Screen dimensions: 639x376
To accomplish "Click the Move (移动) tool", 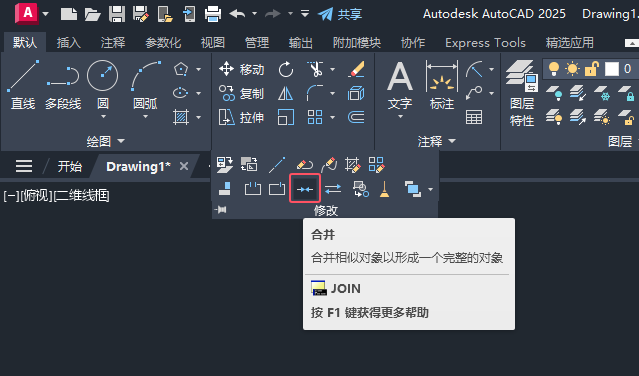I will pos(241,70).
